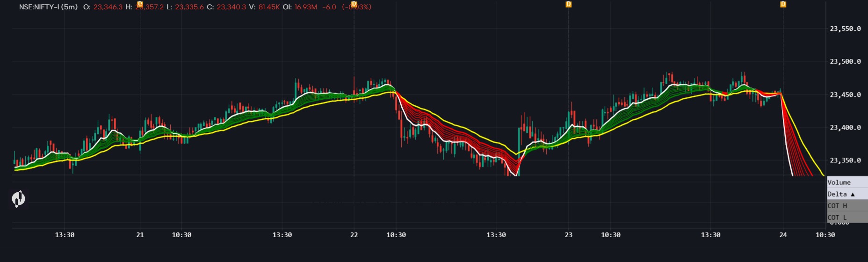Click the high value ending in 357.2
Viewport: 868px width, 262px height.
tap(149, 7)
